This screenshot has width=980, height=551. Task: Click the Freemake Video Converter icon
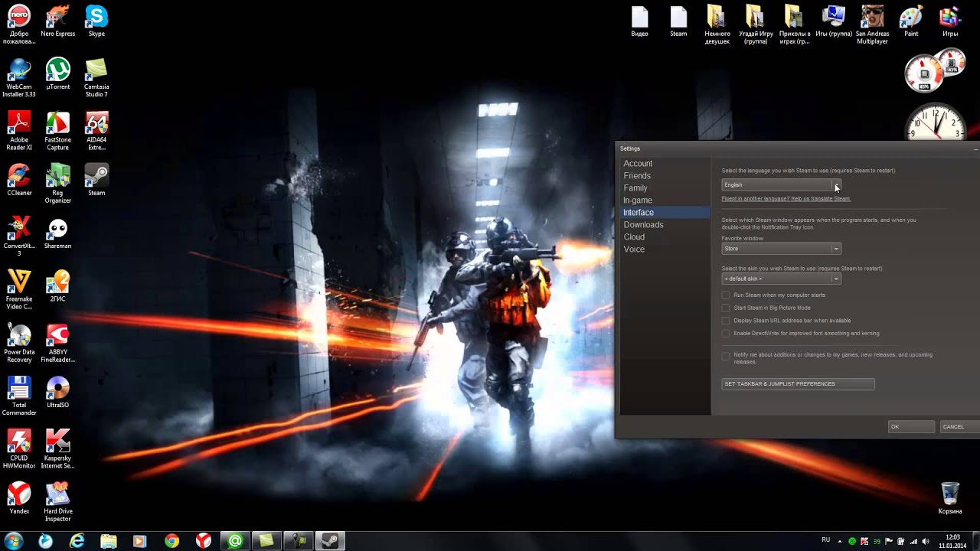tap(19, 289)
